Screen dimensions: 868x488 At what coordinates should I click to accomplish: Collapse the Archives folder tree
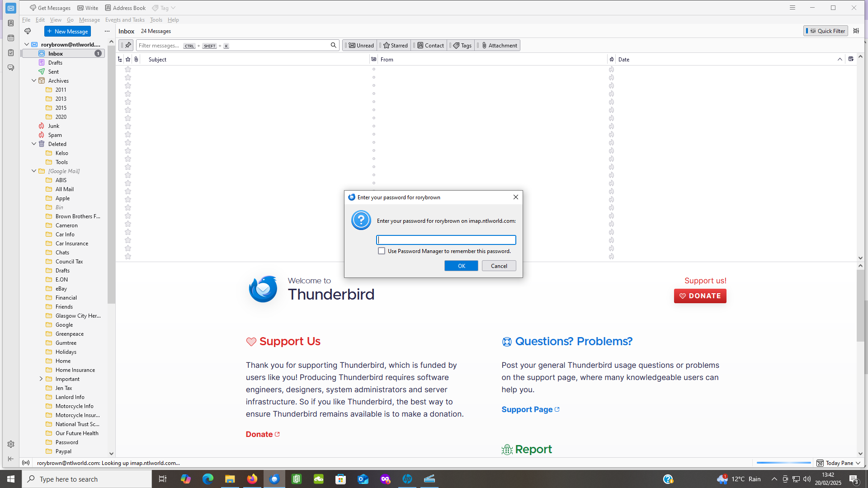(x=34, y=80)
